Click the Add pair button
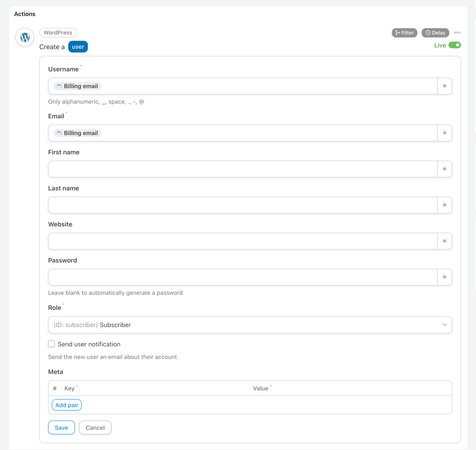Image resolution: width=476 pixels, height=450 pixels. point(67,405)
